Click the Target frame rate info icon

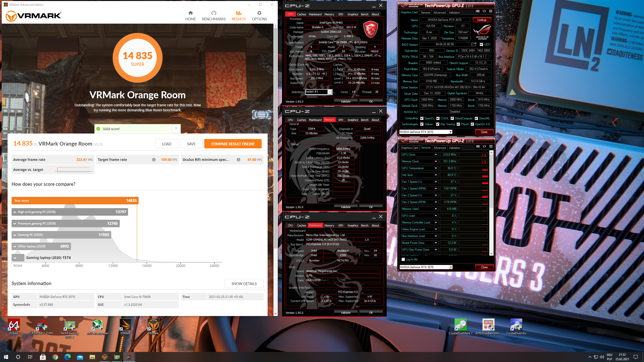pos(154,160)
